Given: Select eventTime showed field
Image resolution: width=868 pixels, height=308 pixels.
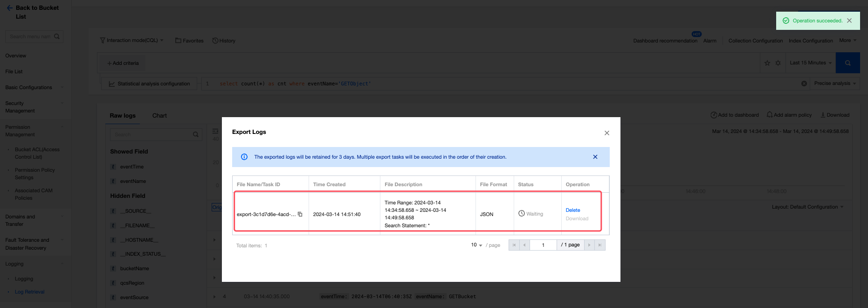Looking at the screenshot, I should pyautogui.click(x=132, y=167).
